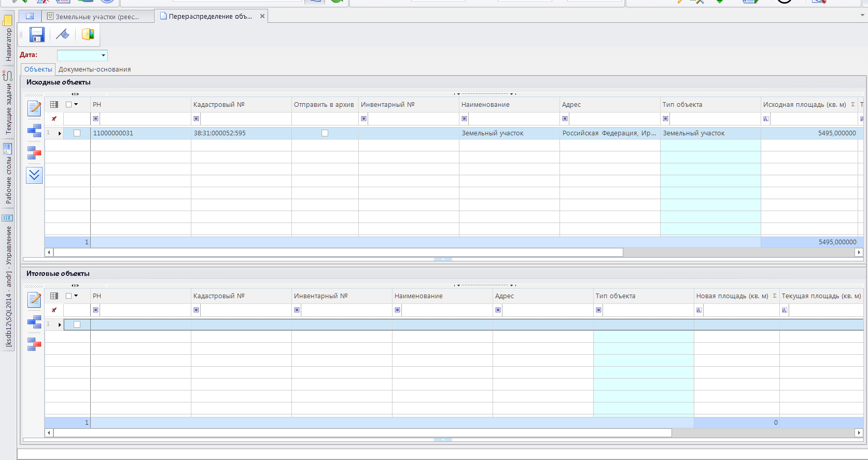Click the yellow door exit icon
Viewport: 868px width, 460px height.
point(88,35)
